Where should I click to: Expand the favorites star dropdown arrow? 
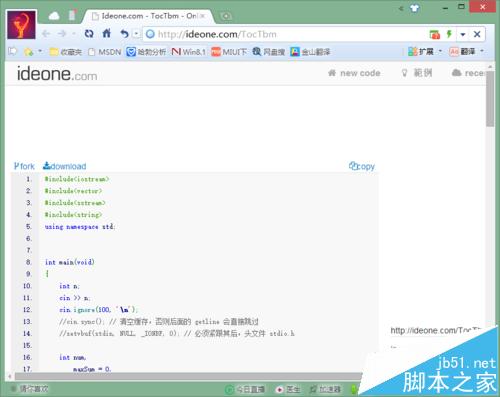[40, 51]
